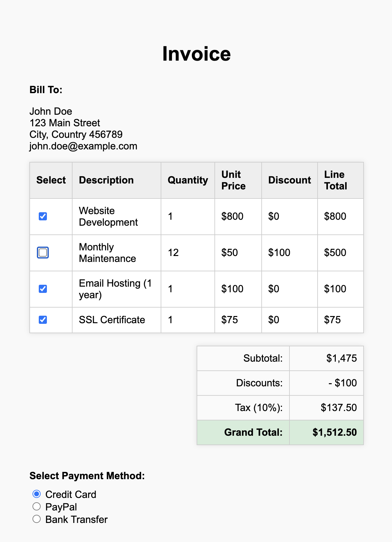
Task: Click the Grand Total amount $1,512.50
Action: (x=334, y=432)
